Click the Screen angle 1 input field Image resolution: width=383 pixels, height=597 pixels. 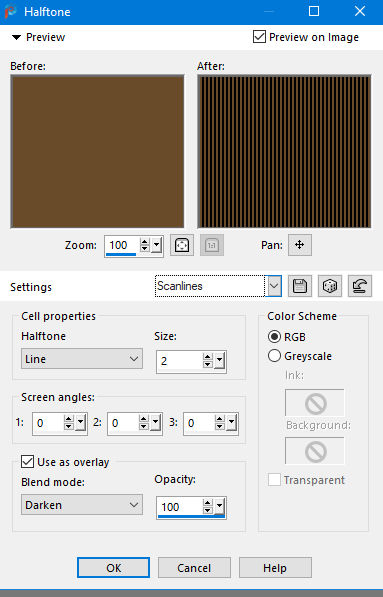(x=48, y=423)
